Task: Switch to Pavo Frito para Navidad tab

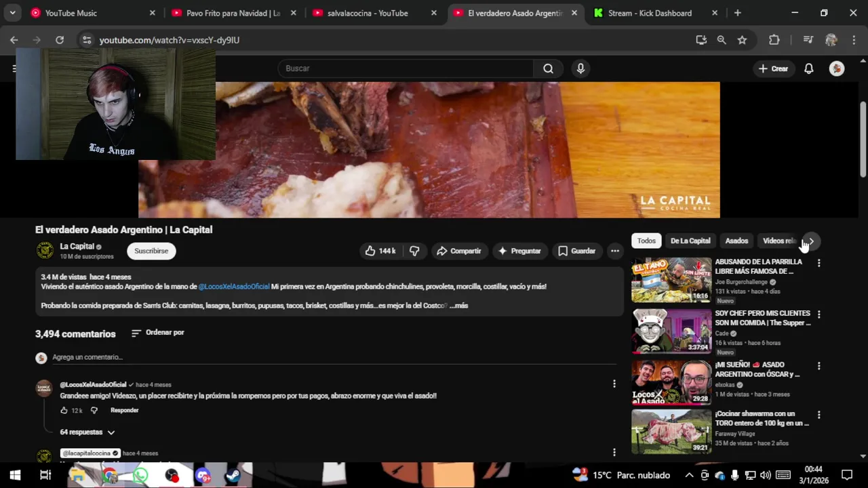Action: click(x=233, y=13)
